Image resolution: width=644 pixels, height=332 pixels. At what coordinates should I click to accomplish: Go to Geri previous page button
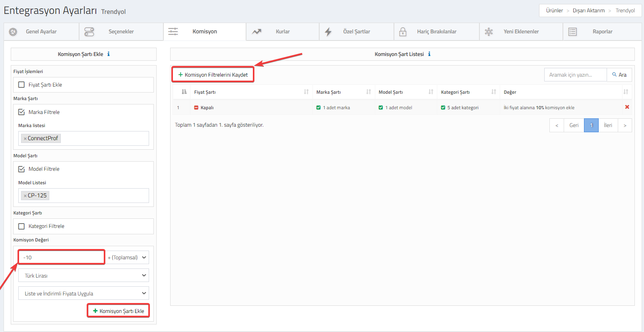tap(574, 125)
